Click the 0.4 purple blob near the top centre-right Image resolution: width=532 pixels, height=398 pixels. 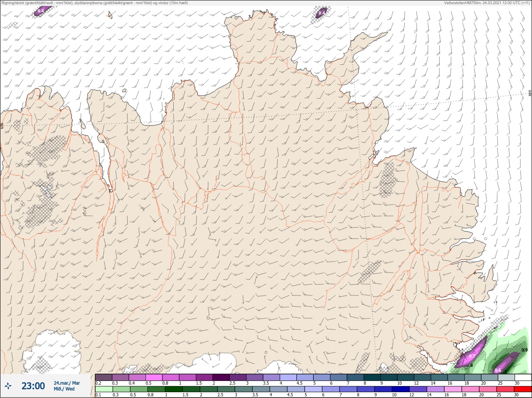coord(321,13)
